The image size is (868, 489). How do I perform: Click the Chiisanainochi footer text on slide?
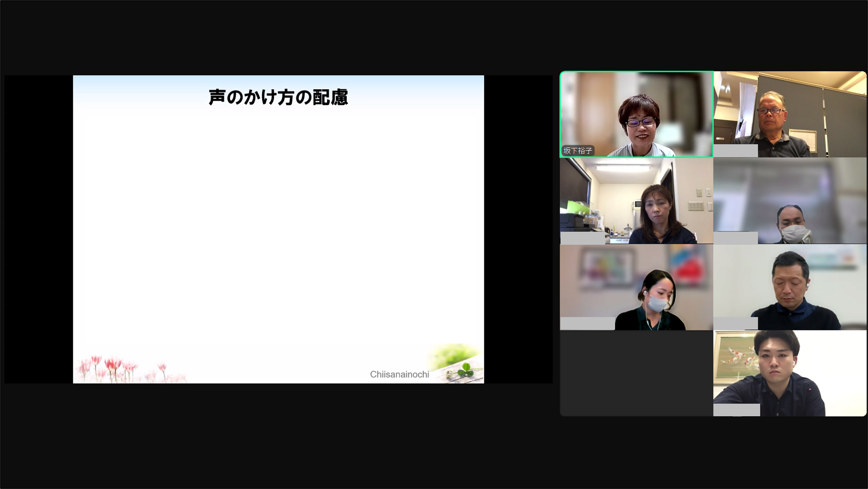[399, 375]
